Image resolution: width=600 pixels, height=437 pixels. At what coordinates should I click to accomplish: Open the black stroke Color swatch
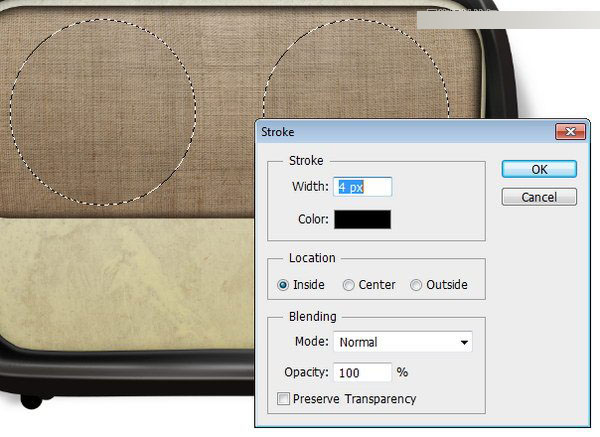tap(362, 219)
